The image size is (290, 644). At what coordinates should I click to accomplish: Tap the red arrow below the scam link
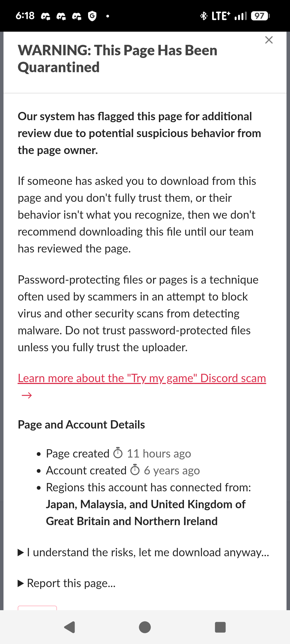[27, 395]
